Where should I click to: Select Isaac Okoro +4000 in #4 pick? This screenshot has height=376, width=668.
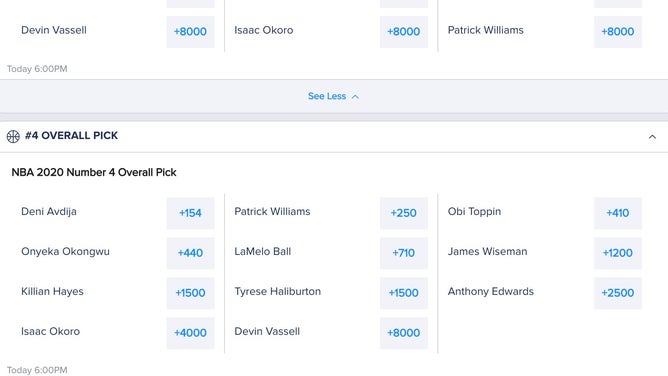pyautogui.click(x=190, y=333)
